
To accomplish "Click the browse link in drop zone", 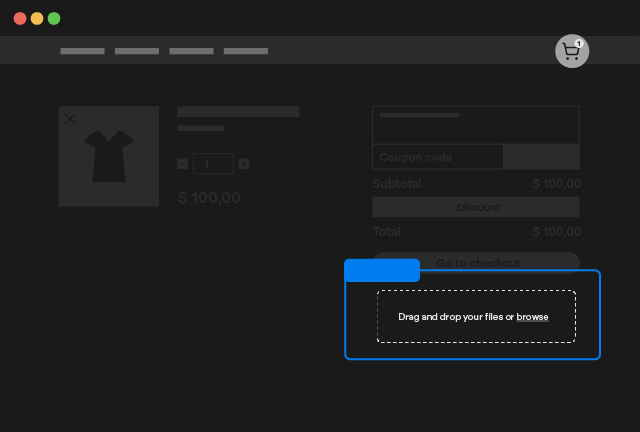I will click(532, 317).
